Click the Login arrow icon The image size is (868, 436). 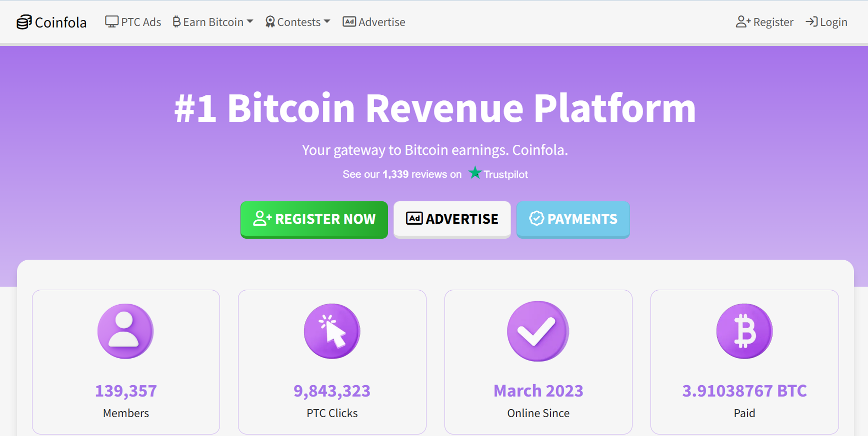tap(811, 22)
